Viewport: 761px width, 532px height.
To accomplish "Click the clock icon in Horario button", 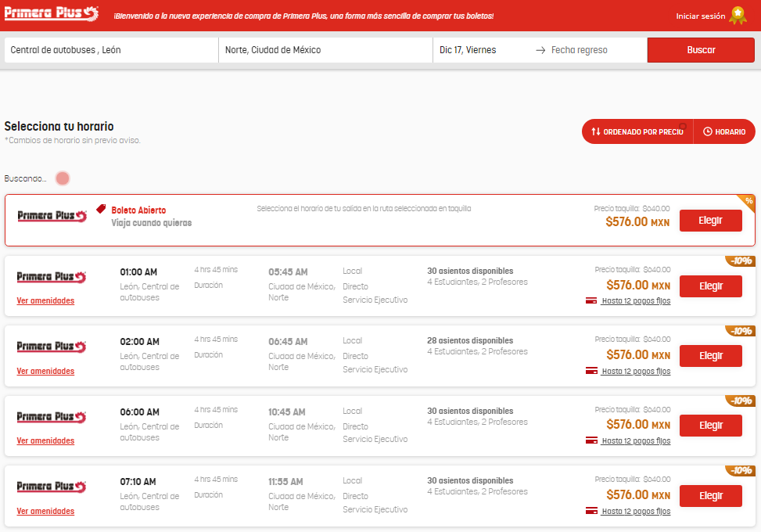I will [708, 131].
